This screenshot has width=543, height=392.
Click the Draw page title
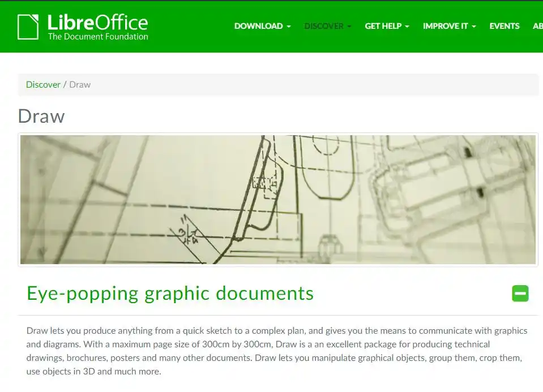pyautogui.click(x=41, y=116)
